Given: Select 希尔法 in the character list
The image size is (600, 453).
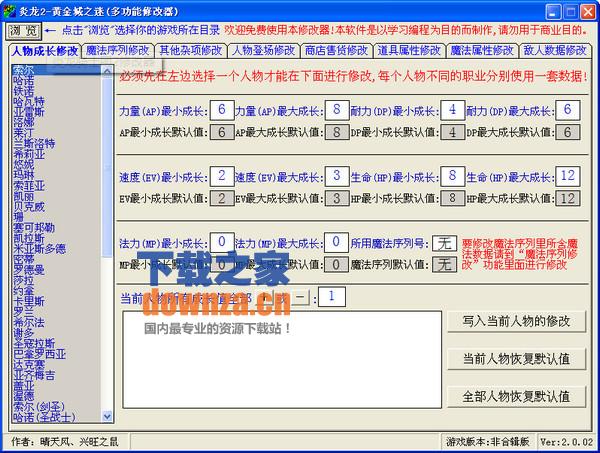Looking at the screenshot, I should coord(57,323).
